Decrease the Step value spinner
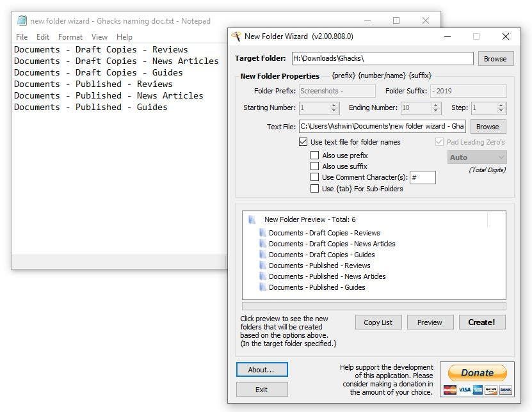 point(501,111)
